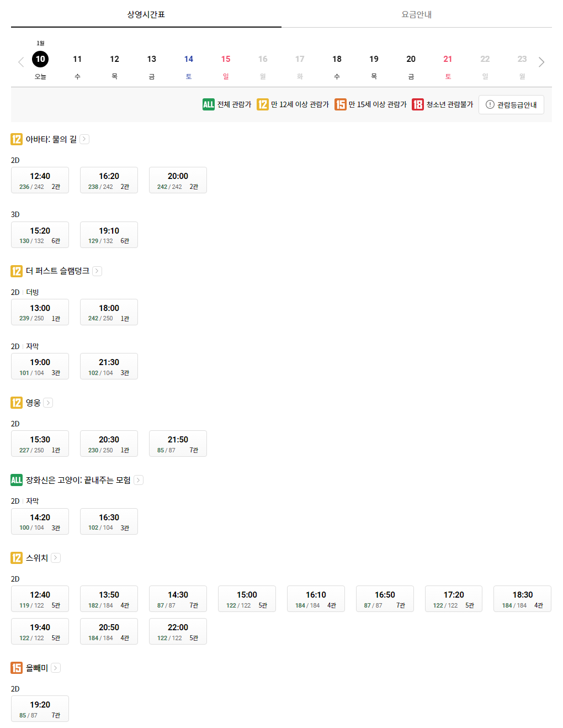Screen dimensions: 563x728
Task: Book 슬램덩크 자막 21:30 showing
Action: (109, 366)
